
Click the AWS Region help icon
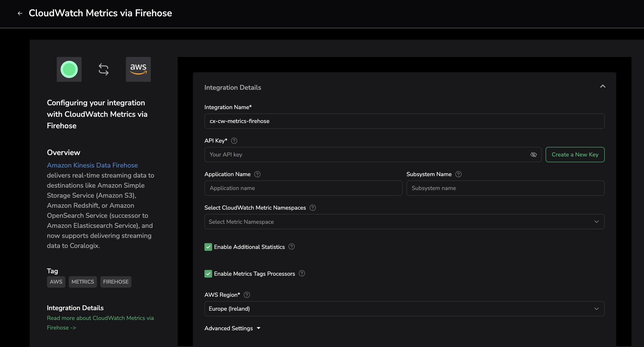pos(247,295)
